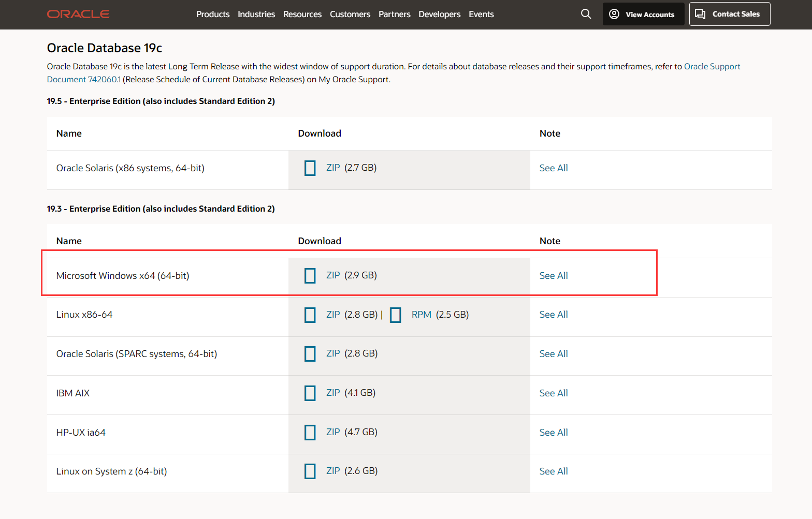The image size is (812, 519).
Task: Open the Customers menu
Action: [350, 14]
